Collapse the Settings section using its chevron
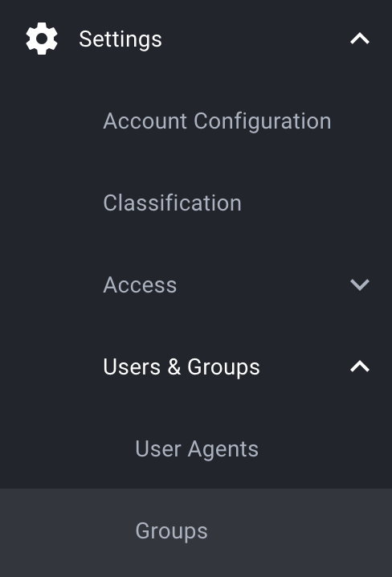The width and height of the screenshot is (392, 577). click(x=360, y=39)
